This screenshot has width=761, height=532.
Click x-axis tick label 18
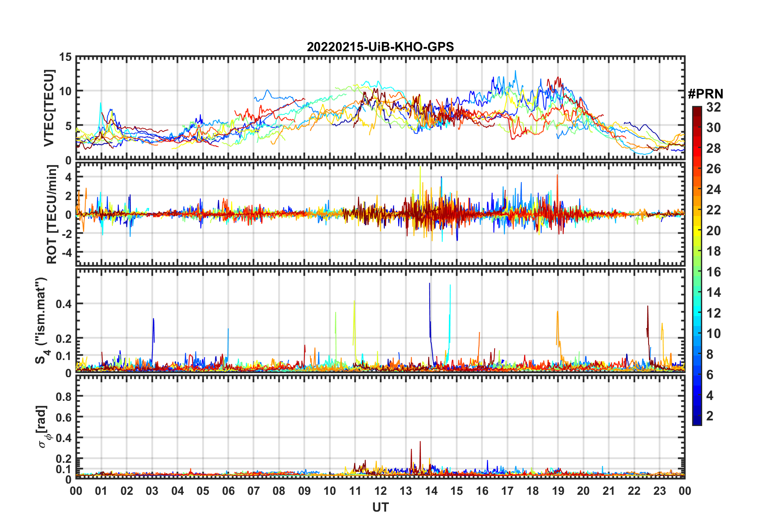tap(533, 491)
